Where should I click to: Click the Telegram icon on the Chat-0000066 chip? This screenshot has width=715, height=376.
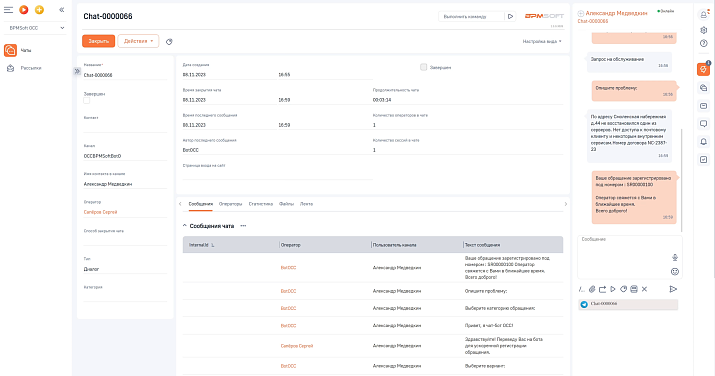point(584,304)
